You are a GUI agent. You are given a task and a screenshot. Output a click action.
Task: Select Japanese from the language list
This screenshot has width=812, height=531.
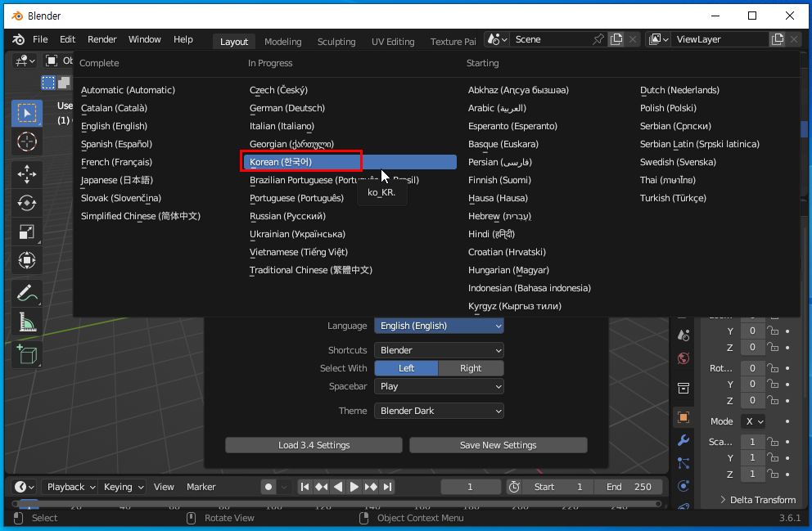click(117, 180)
